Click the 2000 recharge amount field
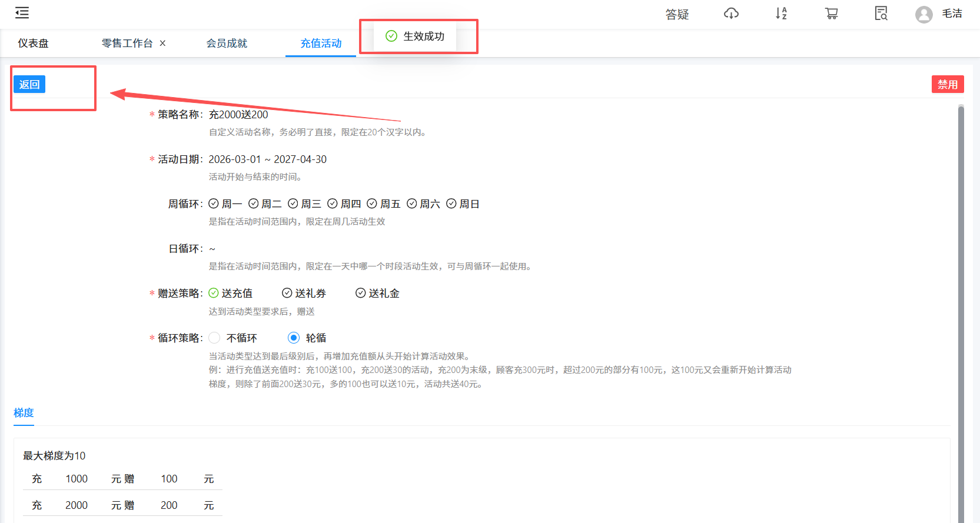The height and width of the screenshot is (523, 980). [77, 505]
